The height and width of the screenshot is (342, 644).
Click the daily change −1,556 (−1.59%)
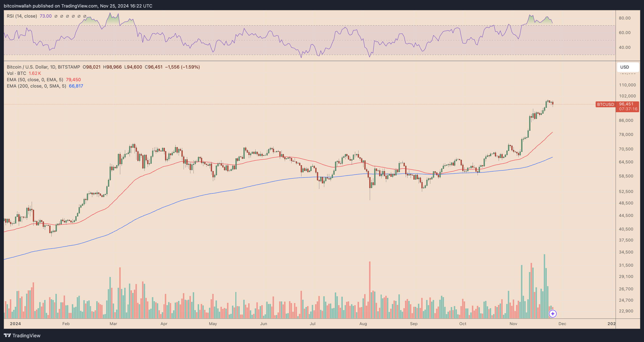[x=182, y=67]
